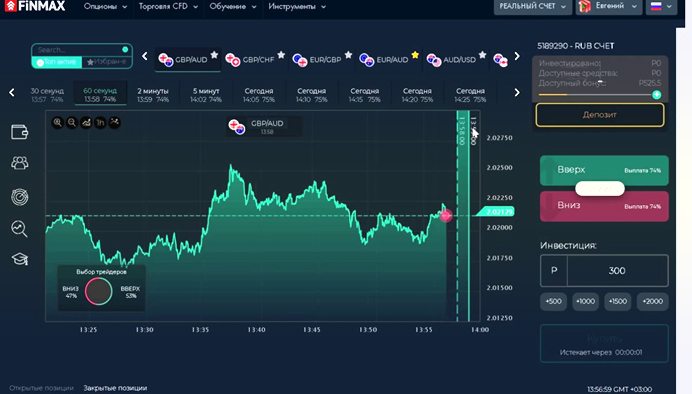
Task: Expand the Евгений user menu
Action: tap(609, 7)
